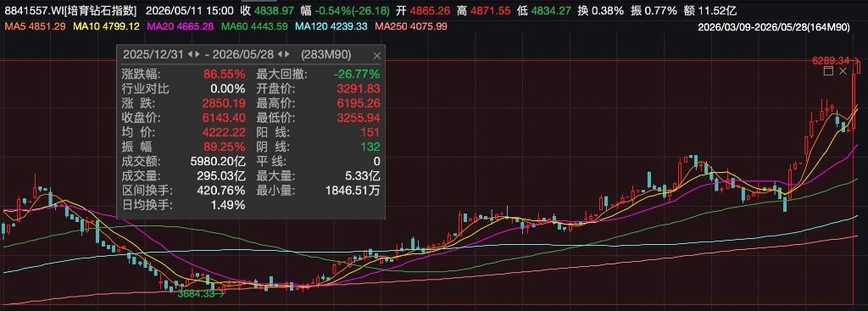This screenshot has width=868, height=311.
Task: Step the end date 2026/05/28 back with the left arrow
Action: coord(280,55)
